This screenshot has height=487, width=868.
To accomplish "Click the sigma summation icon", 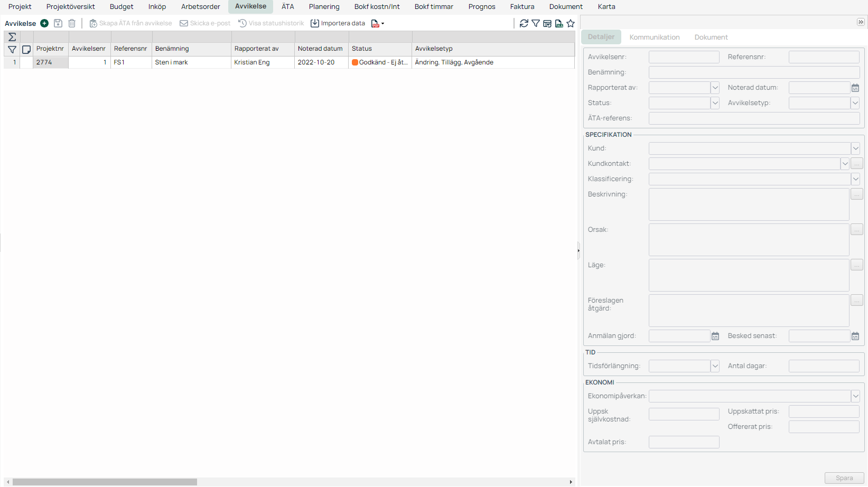I will (x=12, y=37).
